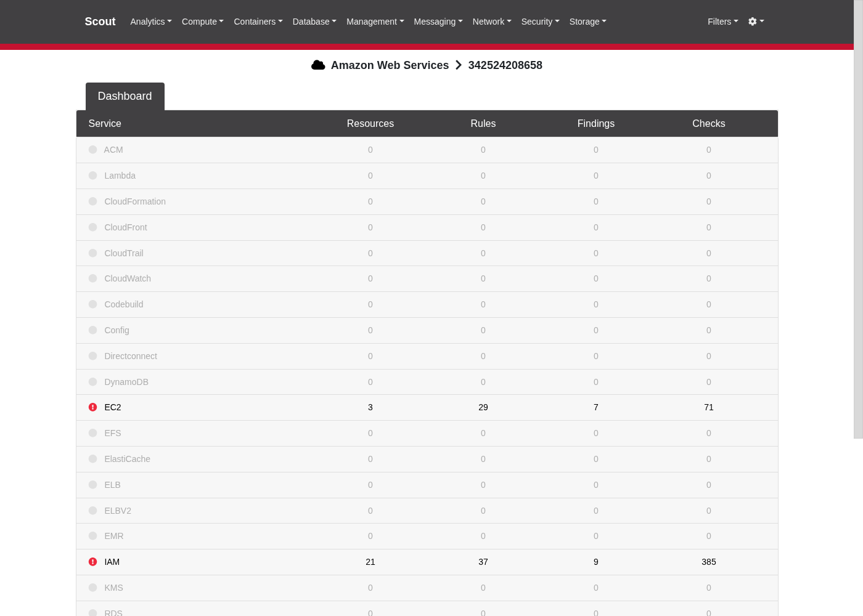Click the EC2 rules value 29
The image size is (863, 616).
pyautogui.click(x=483, y=407)
